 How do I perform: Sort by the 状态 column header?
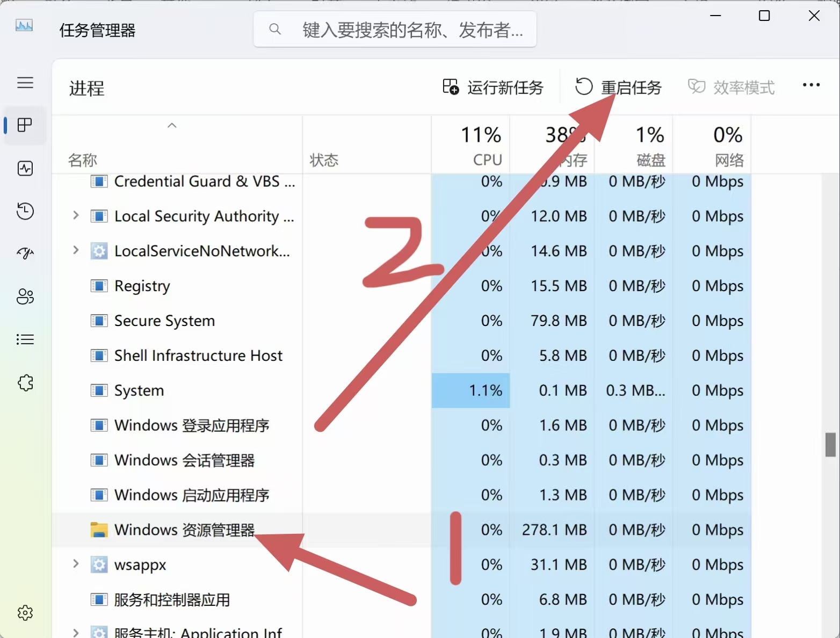367,145
